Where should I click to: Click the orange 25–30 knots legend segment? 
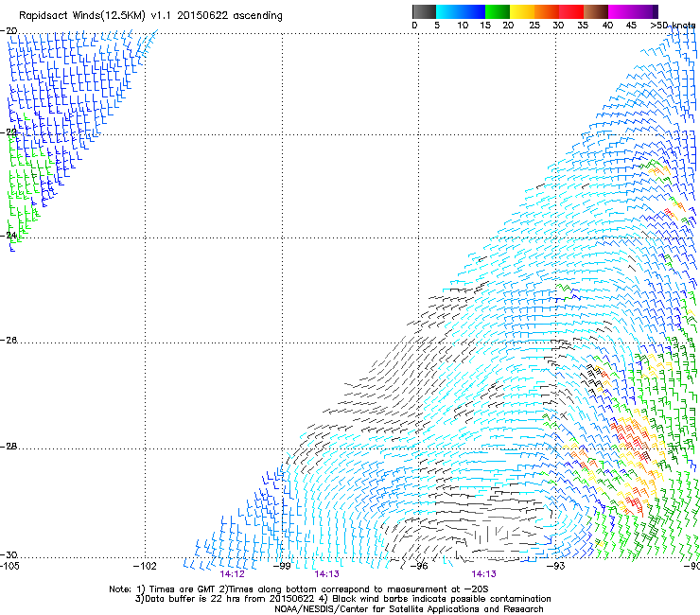point(547,11)
